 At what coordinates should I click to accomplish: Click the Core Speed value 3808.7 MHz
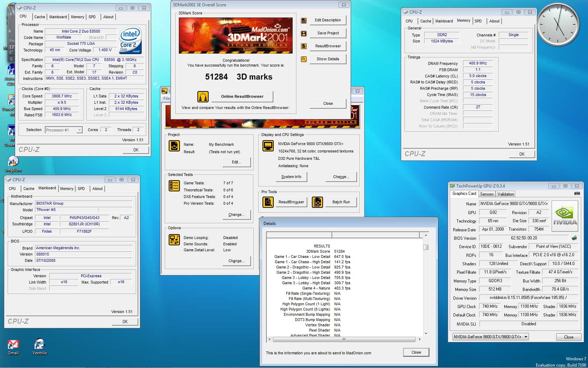(x=62, y=96)
